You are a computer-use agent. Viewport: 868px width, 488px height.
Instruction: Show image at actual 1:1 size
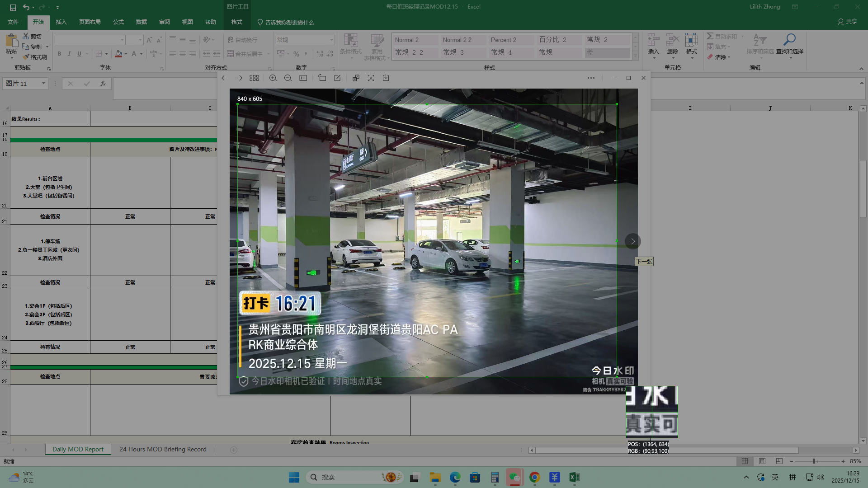tap(303, 78)
